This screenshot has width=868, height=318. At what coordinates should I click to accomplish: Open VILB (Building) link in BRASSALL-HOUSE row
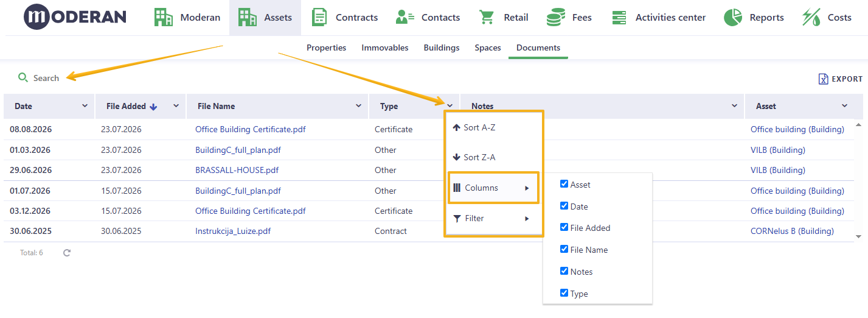point(778,170)
